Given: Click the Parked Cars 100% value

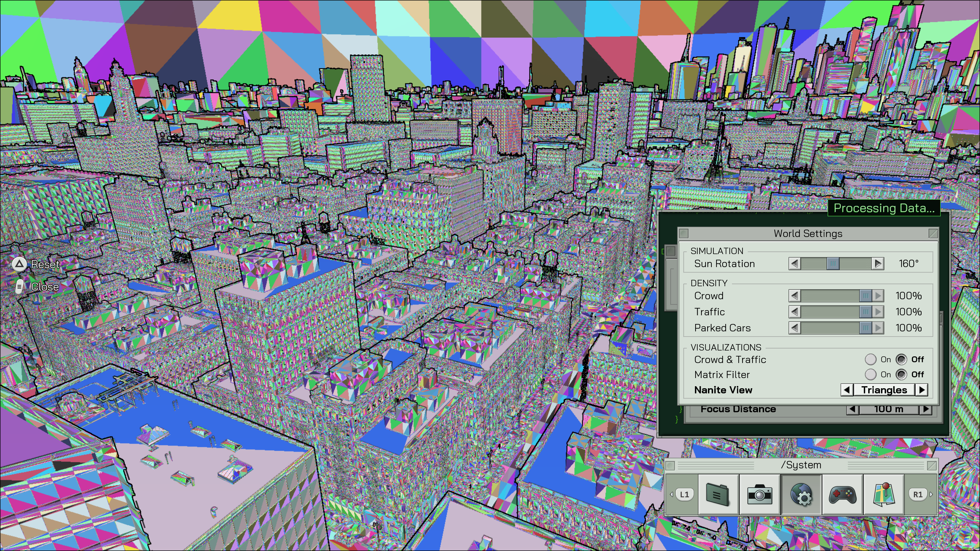Looking at the screenshot, I should click(909, 328).
